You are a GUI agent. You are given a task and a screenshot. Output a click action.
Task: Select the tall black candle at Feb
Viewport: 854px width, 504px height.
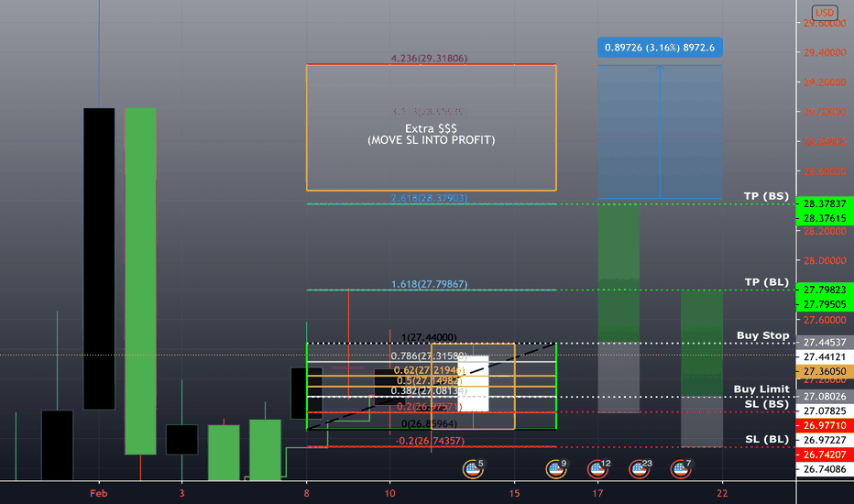[99, 258]
